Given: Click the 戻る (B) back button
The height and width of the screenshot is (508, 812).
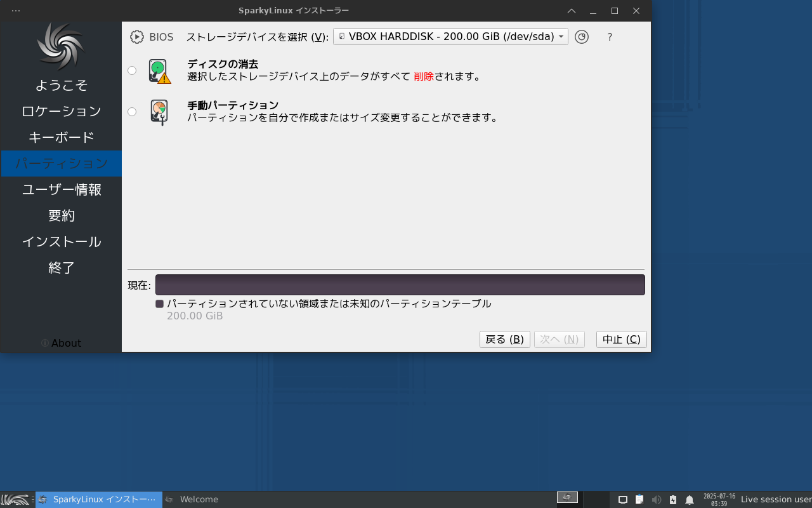Looking at the screenshot, I should pyautogui.click(x=504, y=340).
